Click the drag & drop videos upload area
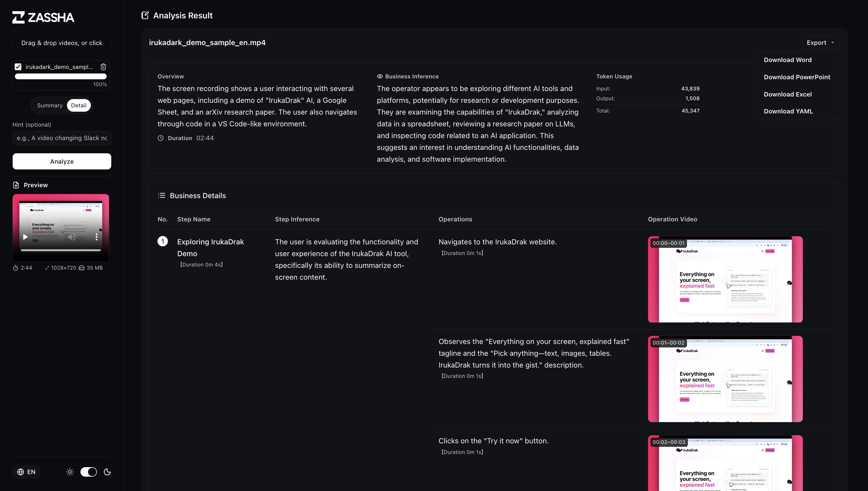The image size is (868, 491). (62, 43)
